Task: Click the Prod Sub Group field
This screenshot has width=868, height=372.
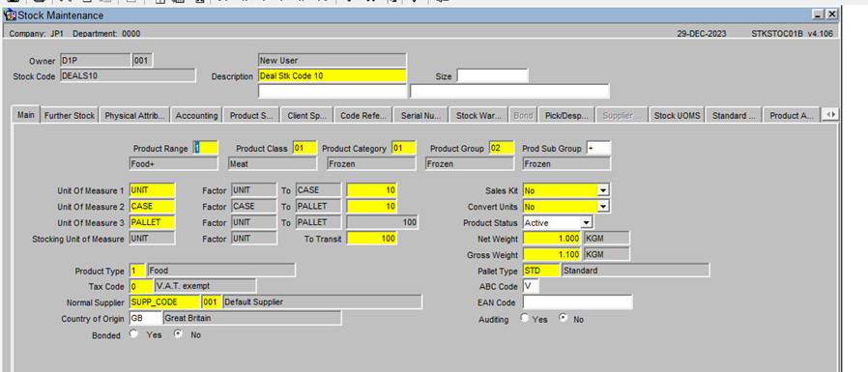Action: [x=598, y=148]
